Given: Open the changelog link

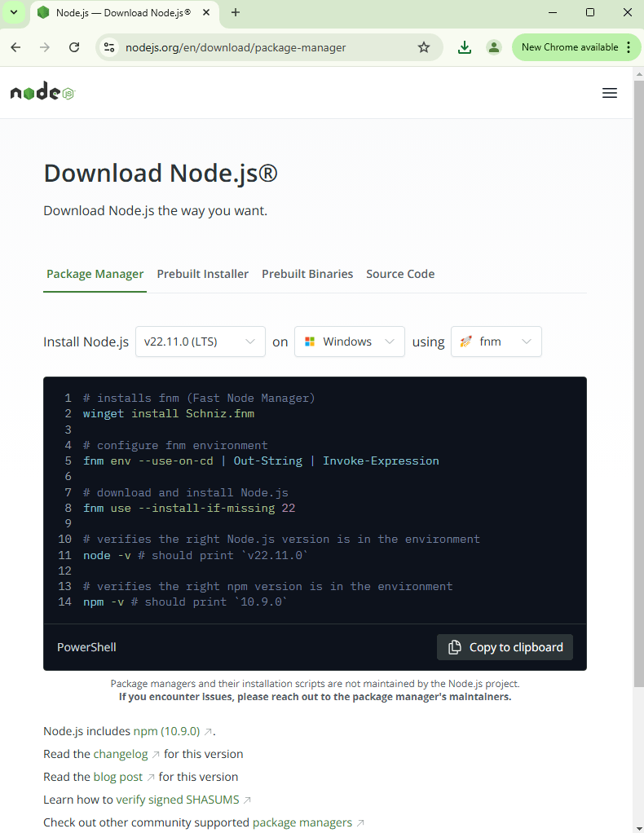Looking at the screenshot, I should (x=121, y=755).
